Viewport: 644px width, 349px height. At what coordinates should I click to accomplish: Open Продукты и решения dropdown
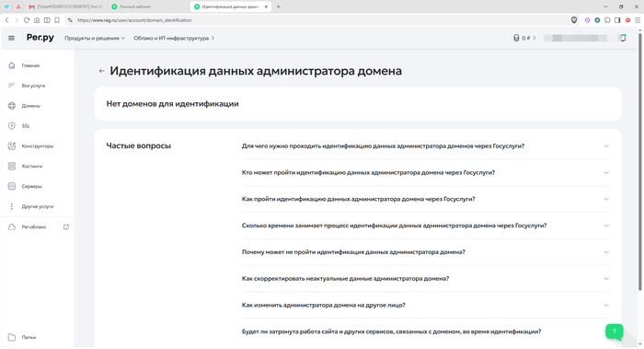pos(95,39)
